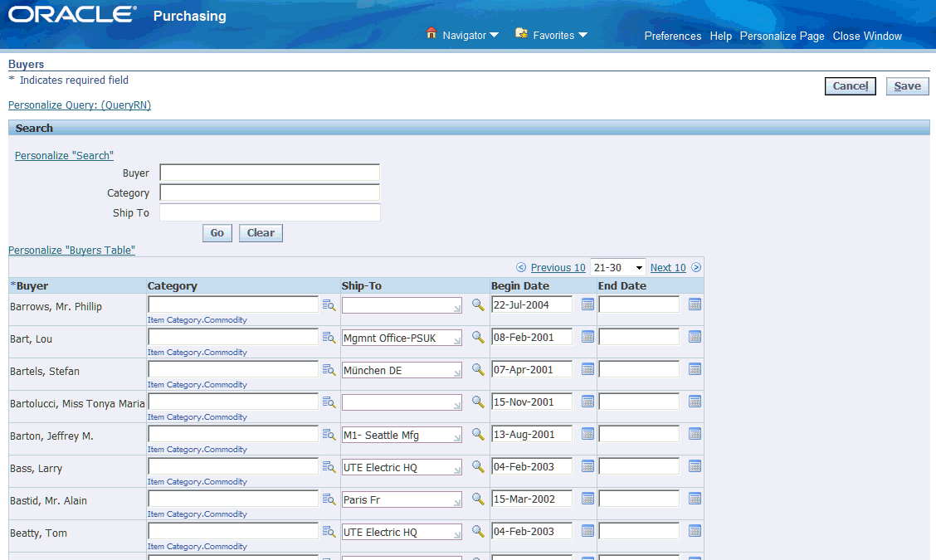Screen dimensions: 936x560
Task: Click Help in the header
Action: [x=720, y=36]
